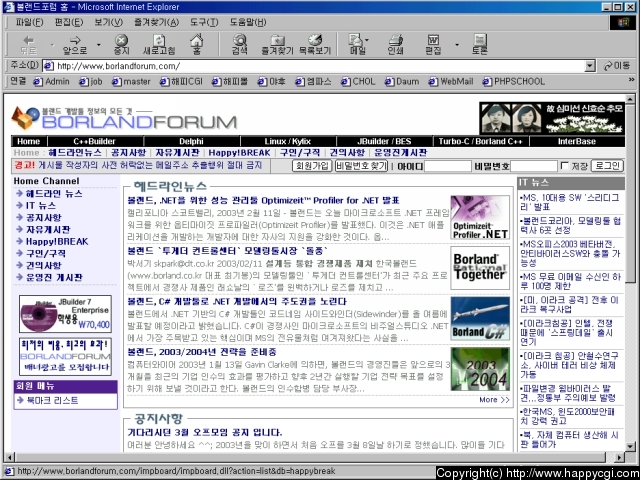Click the 비밀번호 찾기 button
Screen dimensions: 640x480
pos(361,166)
